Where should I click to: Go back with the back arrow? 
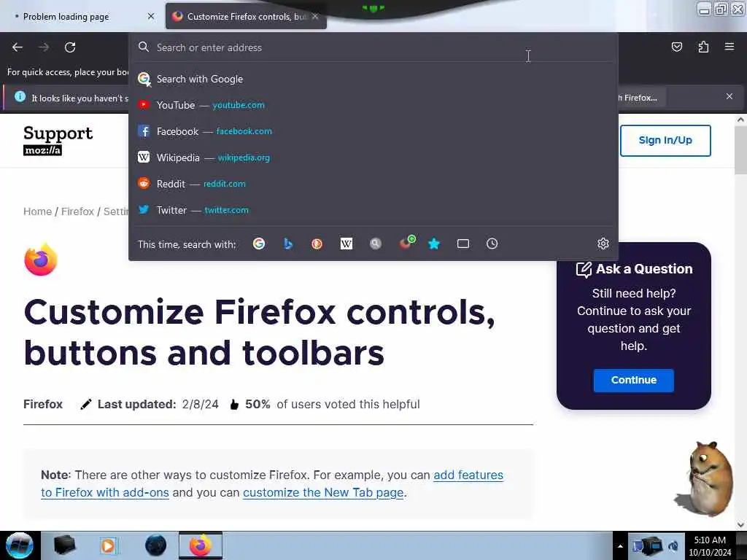point(18,47)
